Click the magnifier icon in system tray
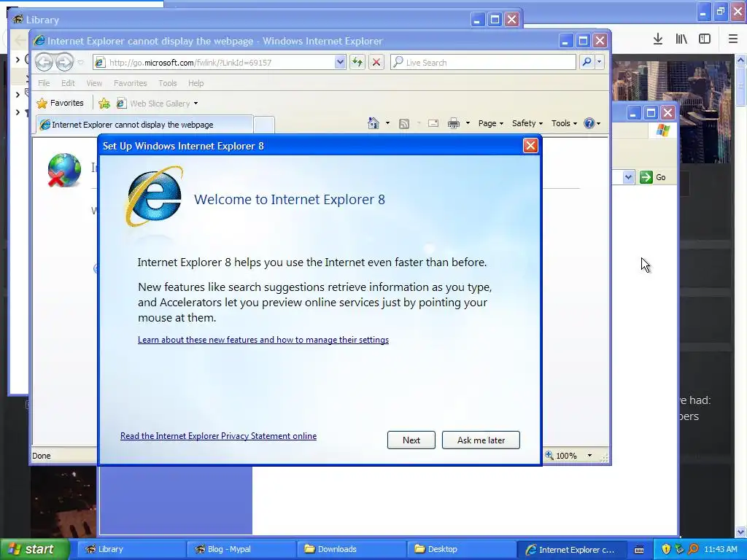747x560 pixels. point(693,549)
